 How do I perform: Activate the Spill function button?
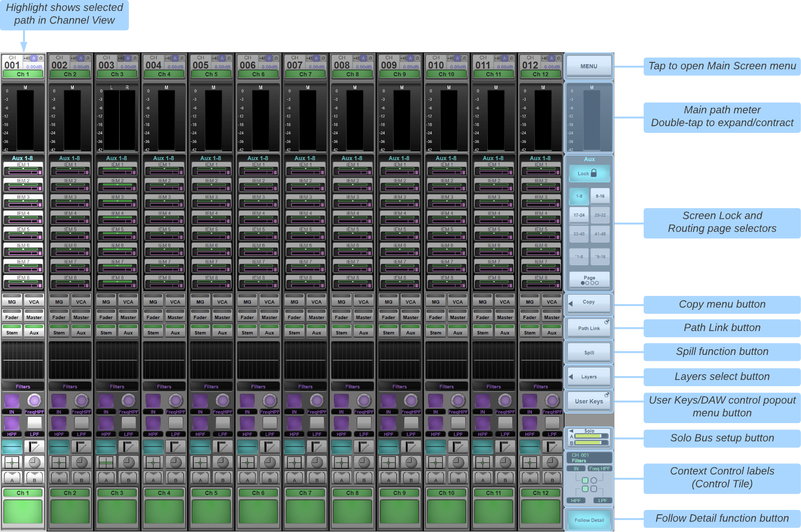tap(589, 353)
